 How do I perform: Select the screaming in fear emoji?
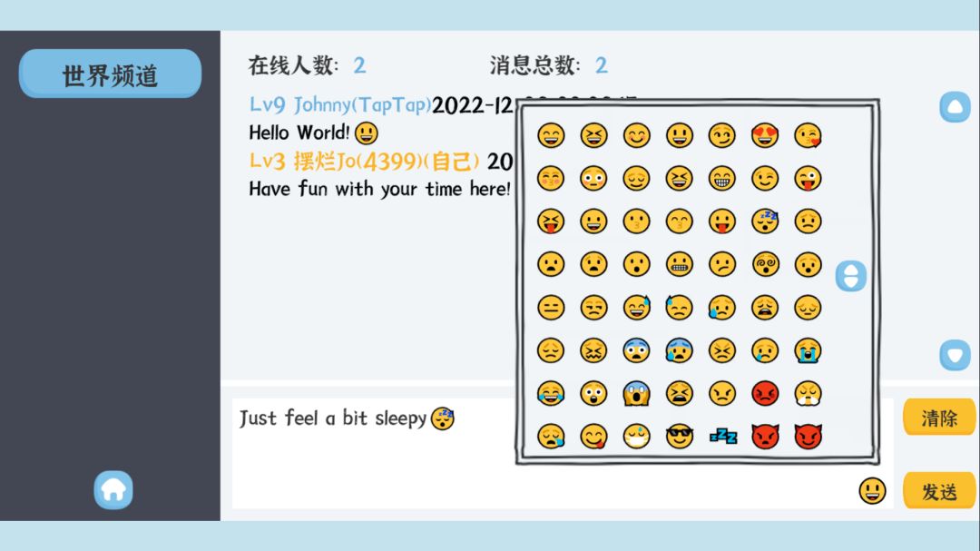[637, 393]
